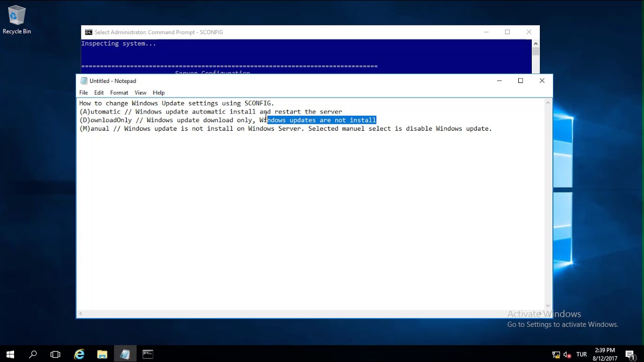Click Command Prompt scrollbar up arrow
The width and height of the screenshot is (644, 362).
(x=535, y=44)
